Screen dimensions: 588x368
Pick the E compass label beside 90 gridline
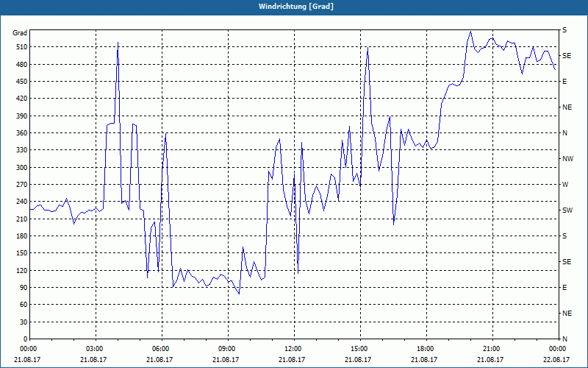[x=564, y=288]
